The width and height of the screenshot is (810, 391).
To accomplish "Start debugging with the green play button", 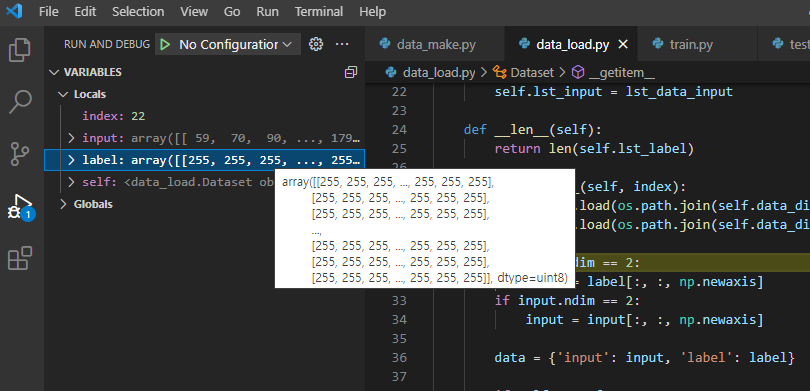I will click(165, 45).
